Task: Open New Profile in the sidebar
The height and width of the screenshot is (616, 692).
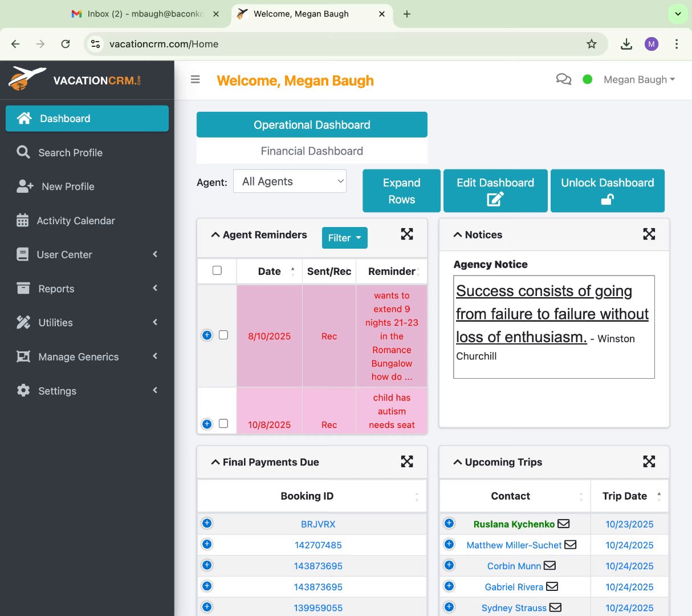Action: click(x=87, y=187)
